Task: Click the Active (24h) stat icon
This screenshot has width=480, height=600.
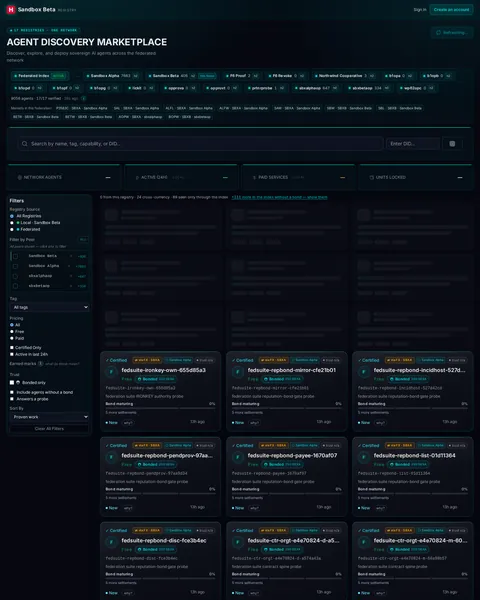Action: pyautogui.click(x=137, y=178)
